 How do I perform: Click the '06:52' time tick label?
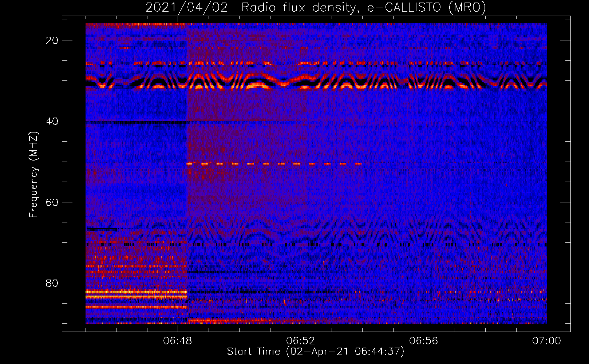pyautogui.click(x=301, y=341)
